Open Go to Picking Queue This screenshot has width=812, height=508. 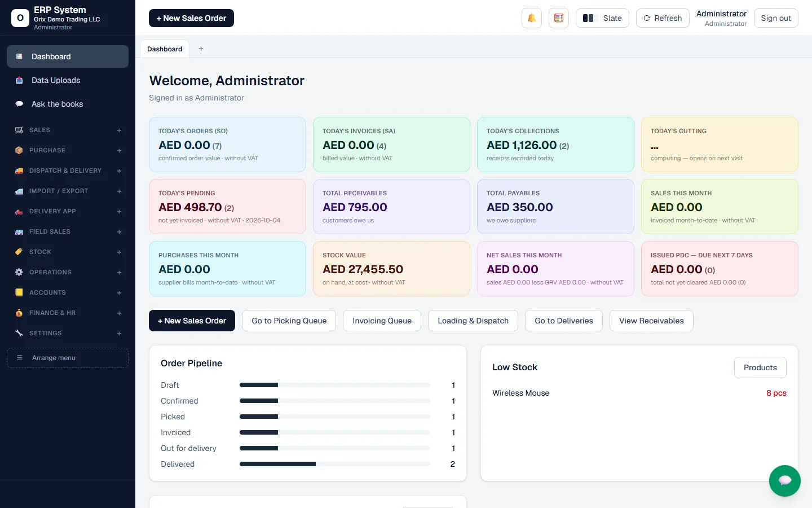[289, 321]
